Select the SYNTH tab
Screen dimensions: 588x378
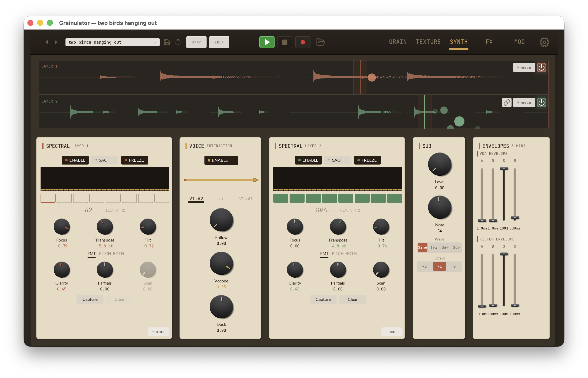pos(459,42)
